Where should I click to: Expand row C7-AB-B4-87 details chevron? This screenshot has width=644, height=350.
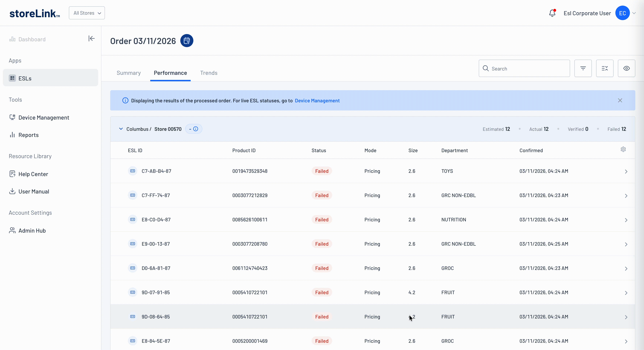click(x=626, y=172)
